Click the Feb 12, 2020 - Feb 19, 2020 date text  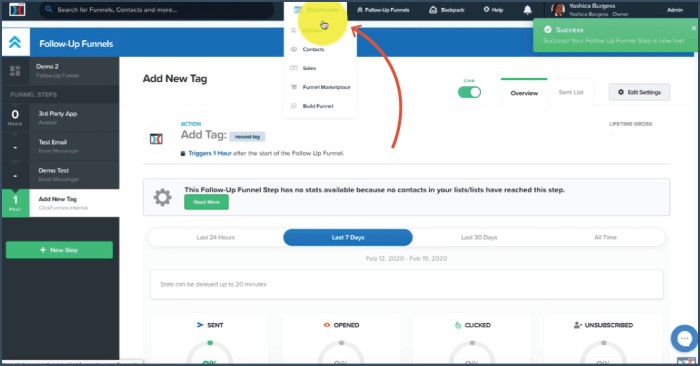406,258
